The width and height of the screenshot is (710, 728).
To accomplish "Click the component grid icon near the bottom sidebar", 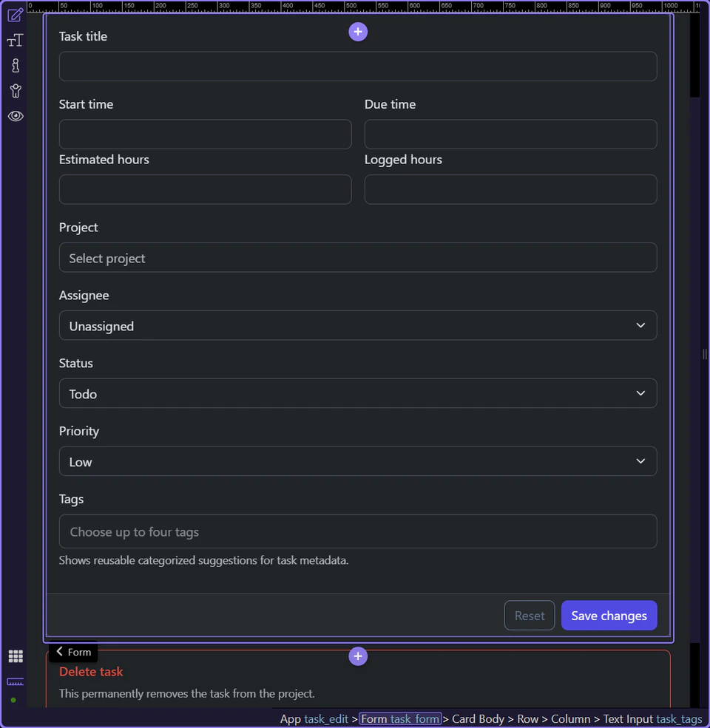I will pos(15,656).
